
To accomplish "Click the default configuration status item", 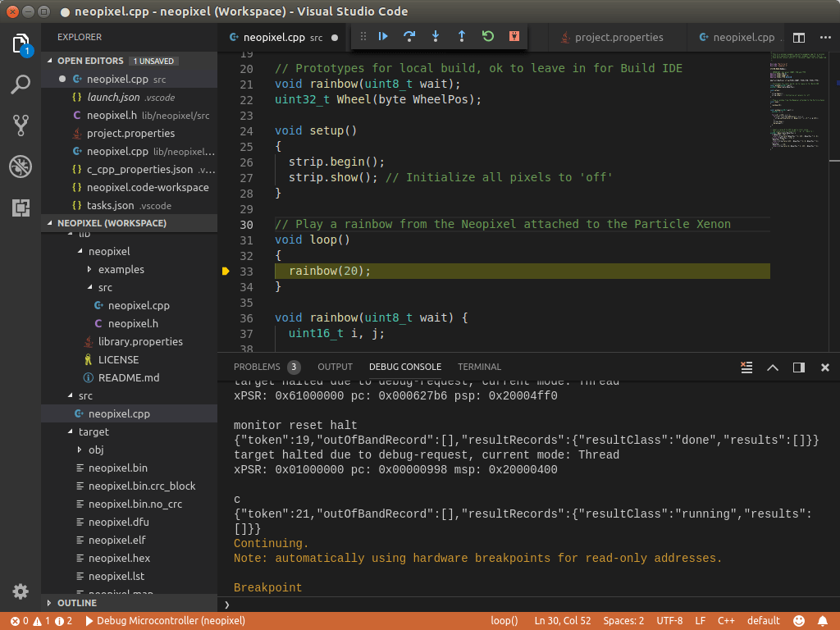I will coord(764,621).
